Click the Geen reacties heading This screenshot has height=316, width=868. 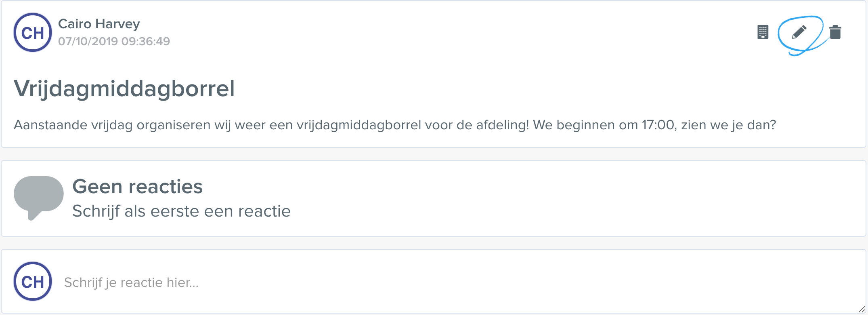tap(137, 186)
